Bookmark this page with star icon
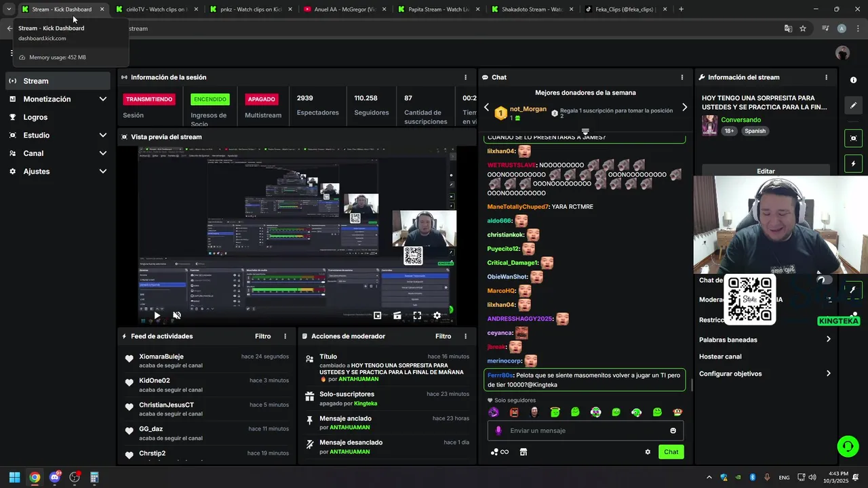The height and width of the screenshot is (488, 868). [803, 28]
